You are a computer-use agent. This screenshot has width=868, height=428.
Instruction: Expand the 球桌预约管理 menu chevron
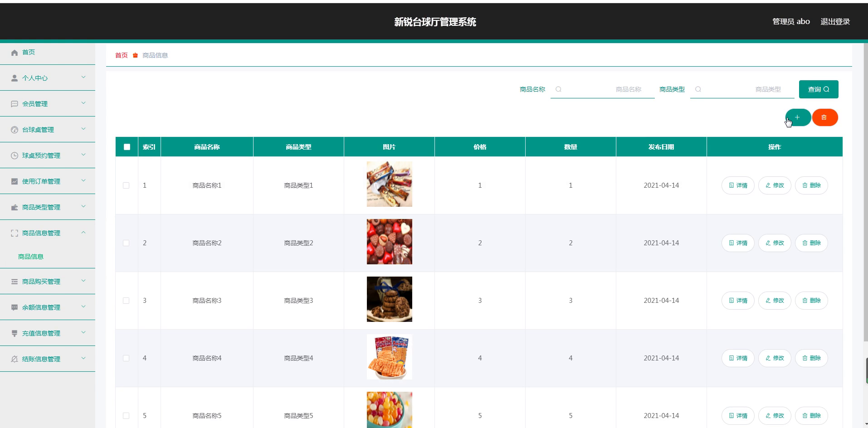click(83, 155)
